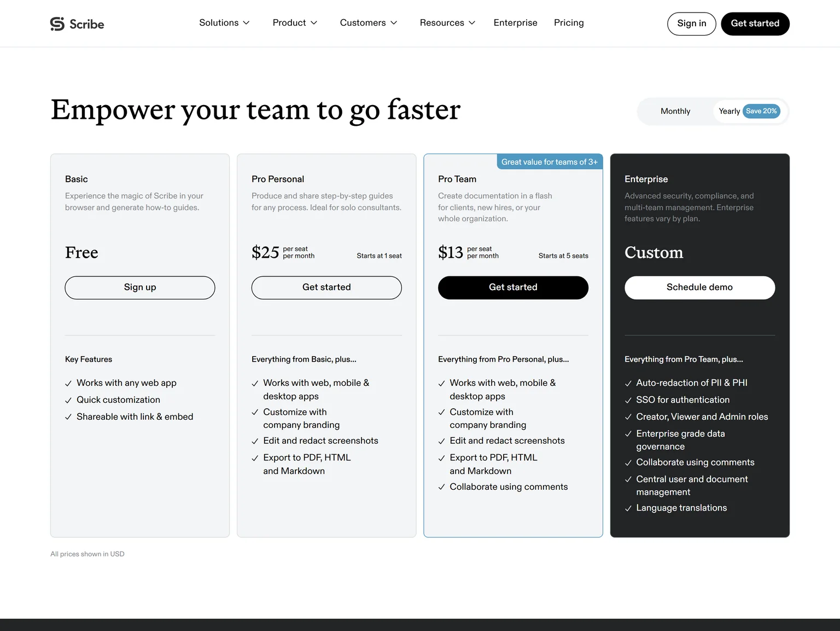Click checkmark beside Pro Personal 'Edit and redact screenshots'

click(255, 442)
